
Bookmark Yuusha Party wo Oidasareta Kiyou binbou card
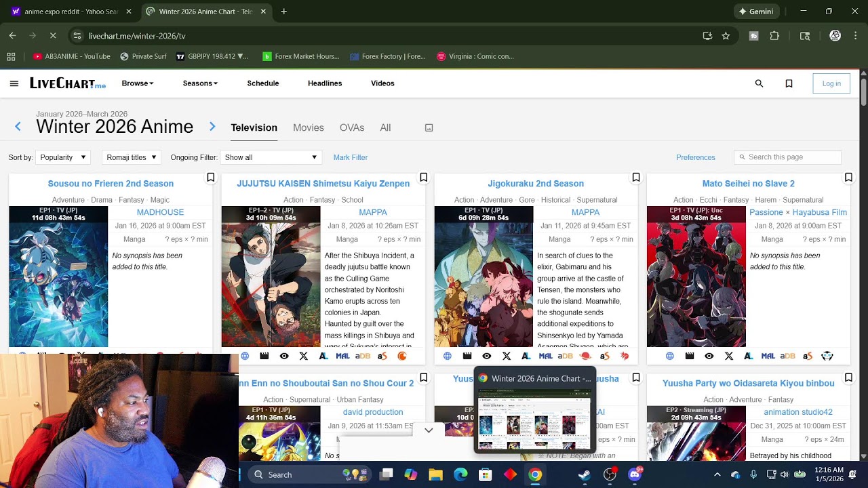(848, 378)
